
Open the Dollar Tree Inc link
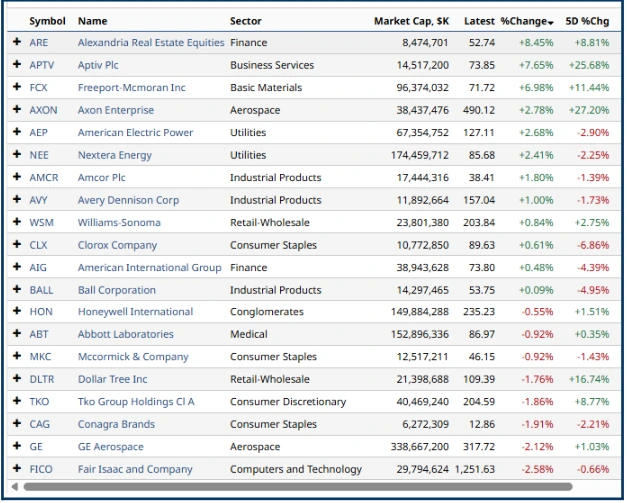[x=112, y=379]
